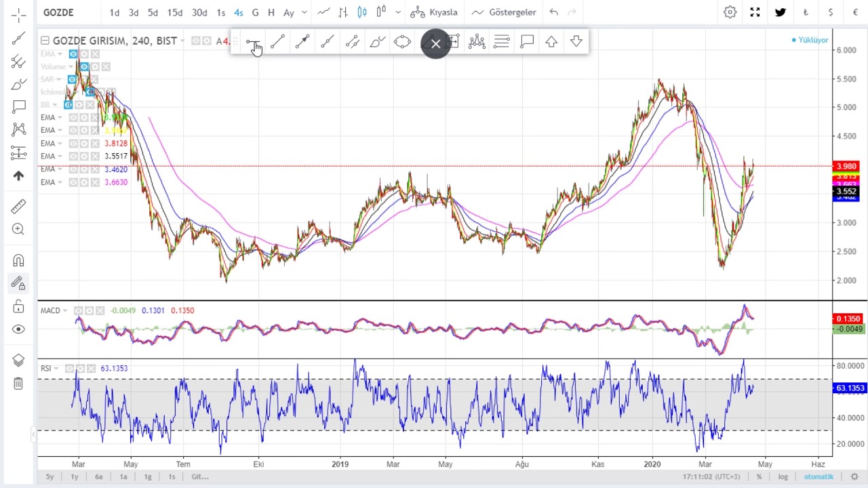Screen dimensions: 868x488
Task: Toggle visibility of EMA valued 3.8128
Action: point(73,143)
